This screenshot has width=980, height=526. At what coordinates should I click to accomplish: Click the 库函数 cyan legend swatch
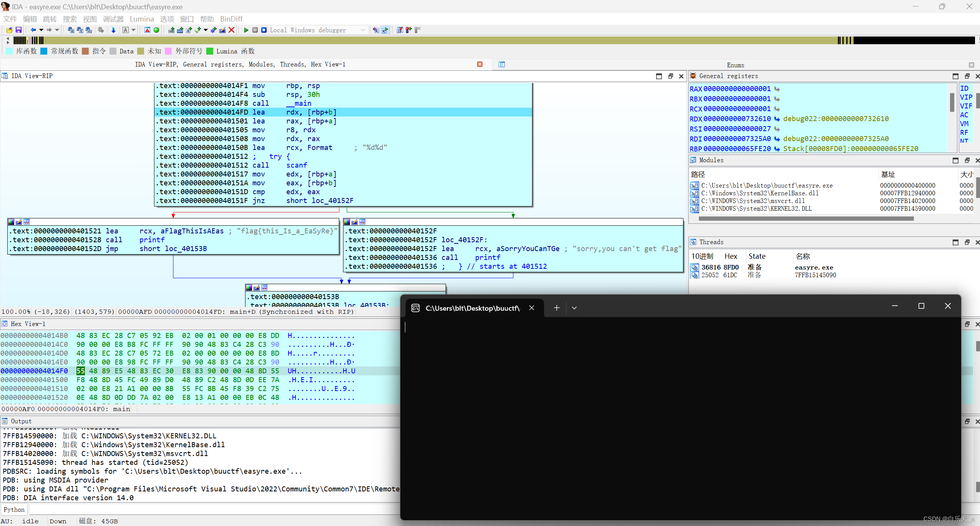click(10, 51)
